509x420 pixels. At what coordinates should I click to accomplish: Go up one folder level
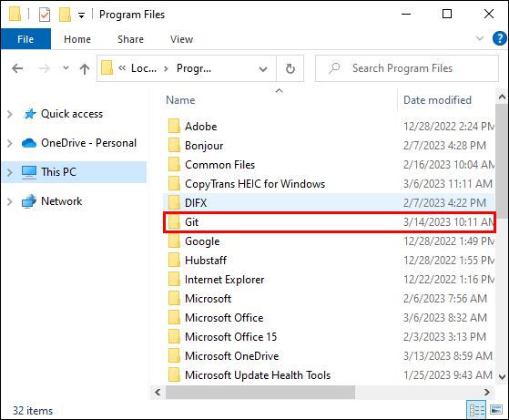click(85, 68)
